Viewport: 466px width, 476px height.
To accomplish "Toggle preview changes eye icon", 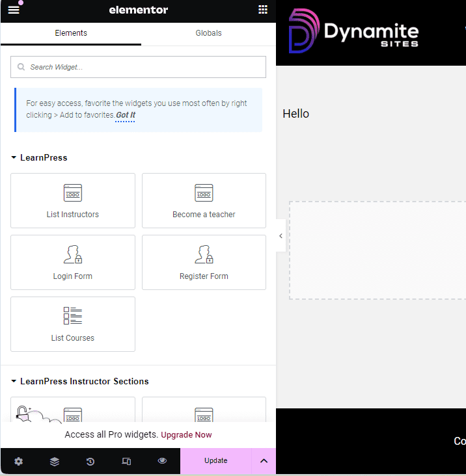I will pos(162,461).
